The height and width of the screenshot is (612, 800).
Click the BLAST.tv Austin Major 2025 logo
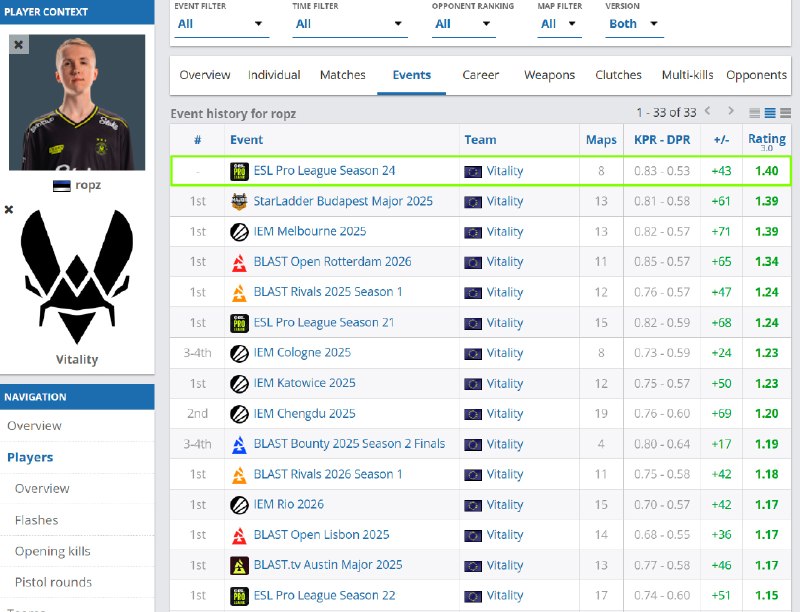pos(239,566)
